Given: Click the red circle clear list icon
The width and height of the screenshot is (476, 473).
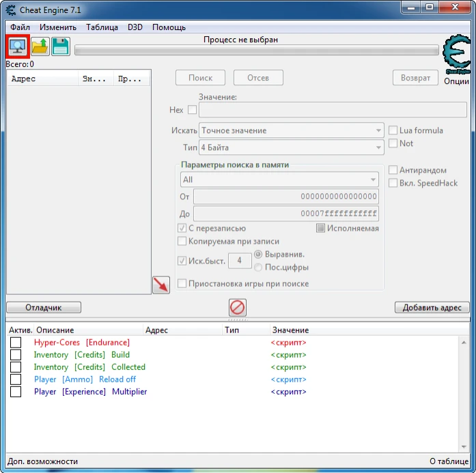Looking at the screenshot, I should (238, 308).
